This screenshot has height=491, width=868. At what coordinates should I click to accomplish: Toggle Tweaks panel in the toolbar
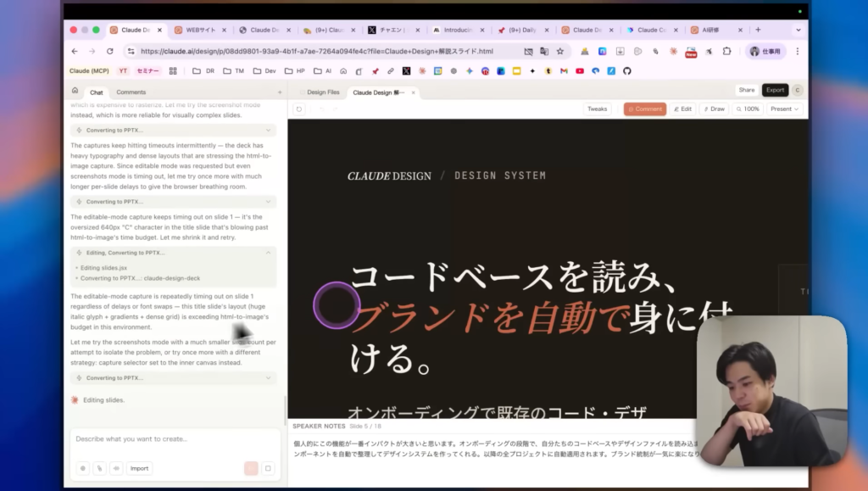pyautogui.click(x=597, y=109)
